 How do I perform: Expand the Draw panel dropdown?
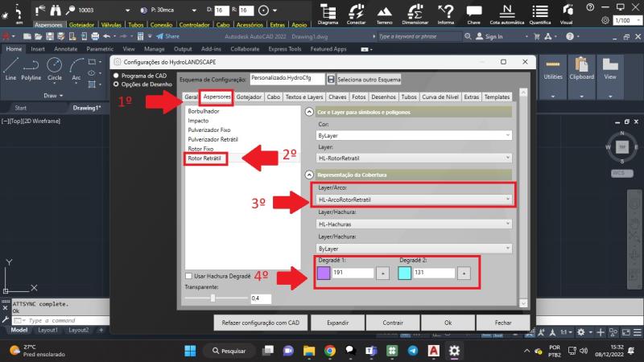(53, 95)
